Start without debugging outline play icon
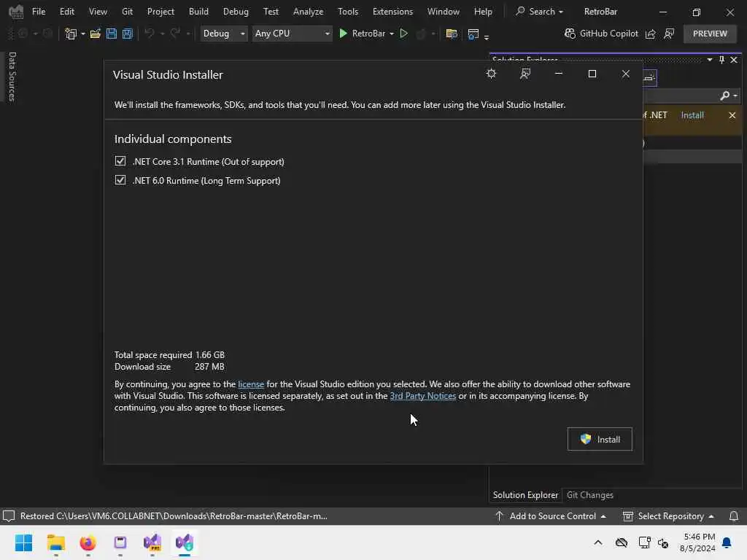This screenshot has height=560, width=747. coord(403,34)
